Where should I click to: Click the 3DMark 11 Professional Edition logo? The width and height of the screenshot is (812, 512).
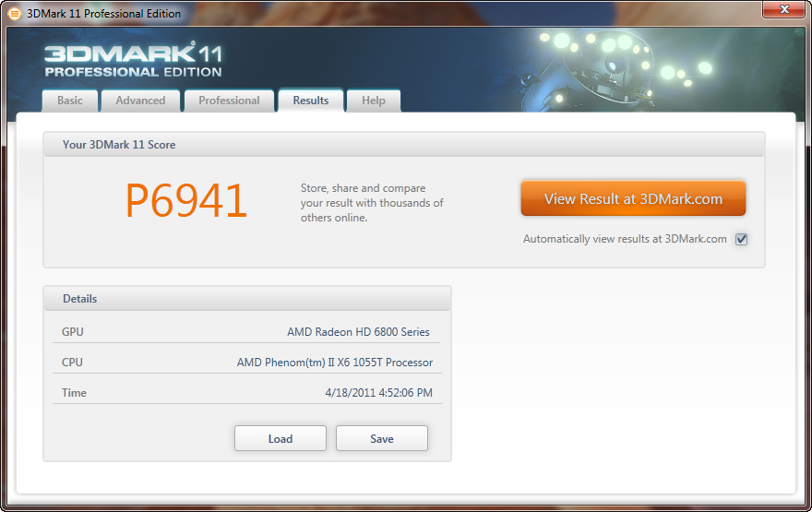point(133,61)
